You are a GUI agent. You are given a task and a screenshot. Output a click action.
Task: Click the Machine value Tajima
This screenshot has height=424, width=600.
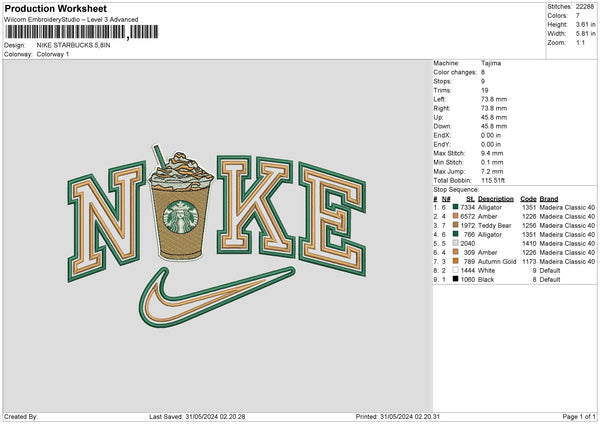coord(491,63)
